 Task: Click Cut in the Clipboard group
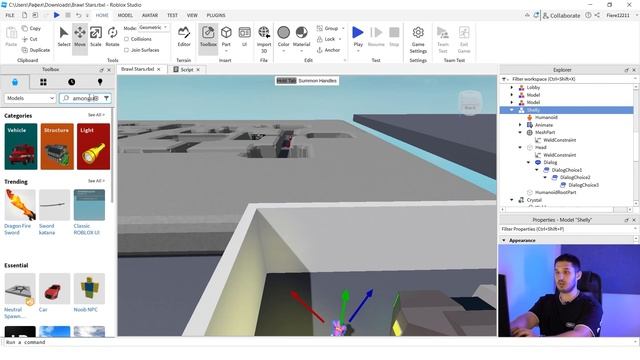(x=30, y=39)
